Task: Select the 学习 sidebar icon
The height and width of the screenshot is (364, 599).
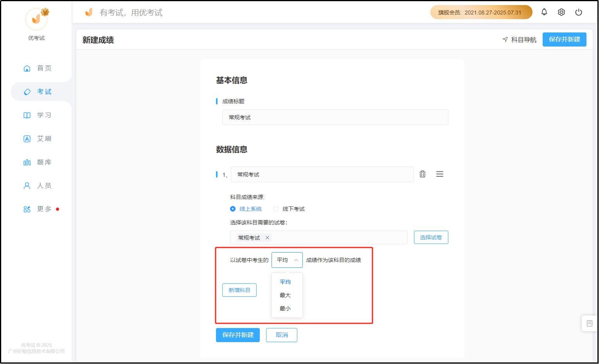Action: [27, 115]
